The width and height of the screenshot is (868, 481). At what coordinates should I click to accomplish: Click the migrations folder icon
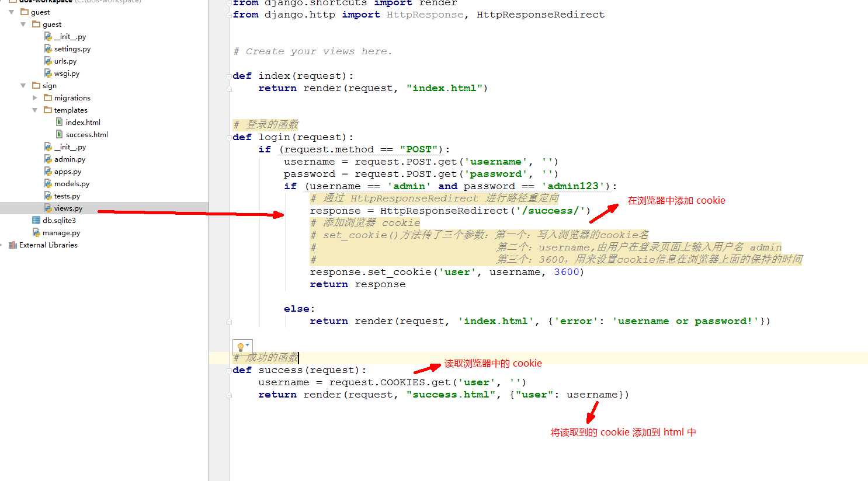click(x=48, y=98)
